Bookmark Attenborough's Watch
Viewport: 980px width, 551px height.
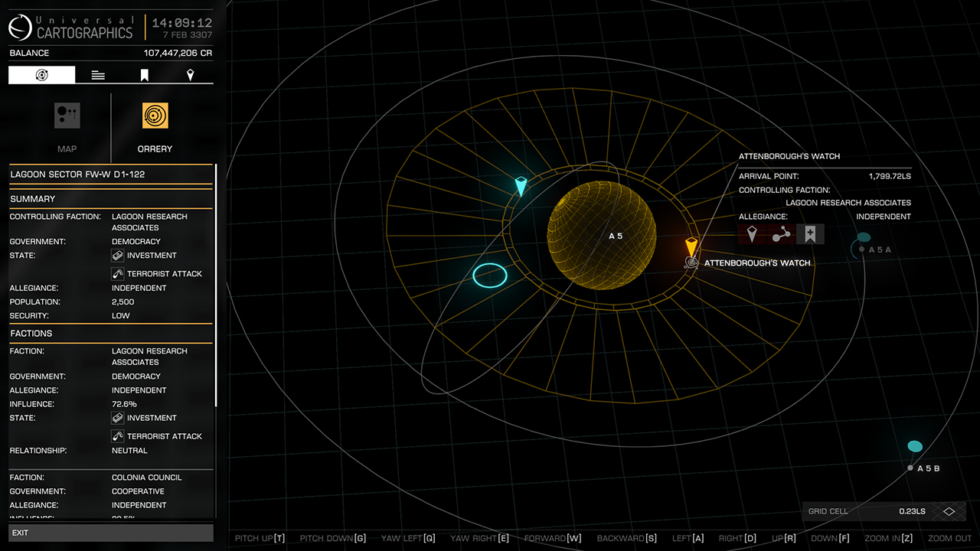point(810,234)
